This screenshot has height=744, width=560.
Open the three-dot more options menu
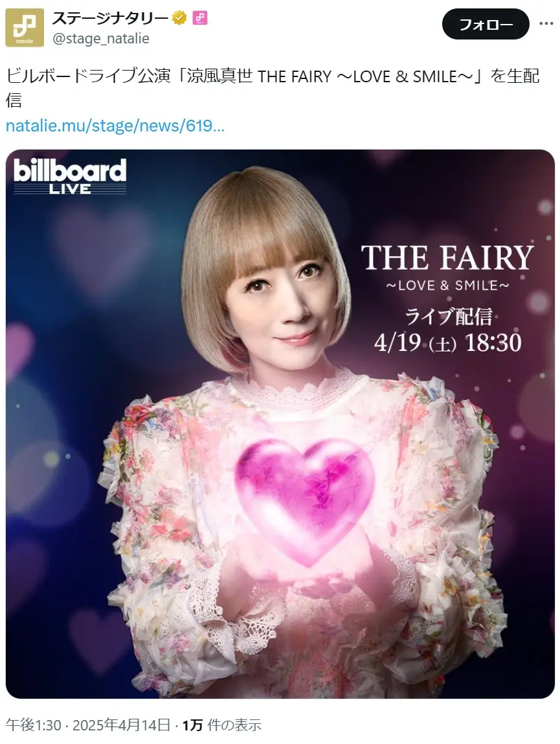point(546,24)
